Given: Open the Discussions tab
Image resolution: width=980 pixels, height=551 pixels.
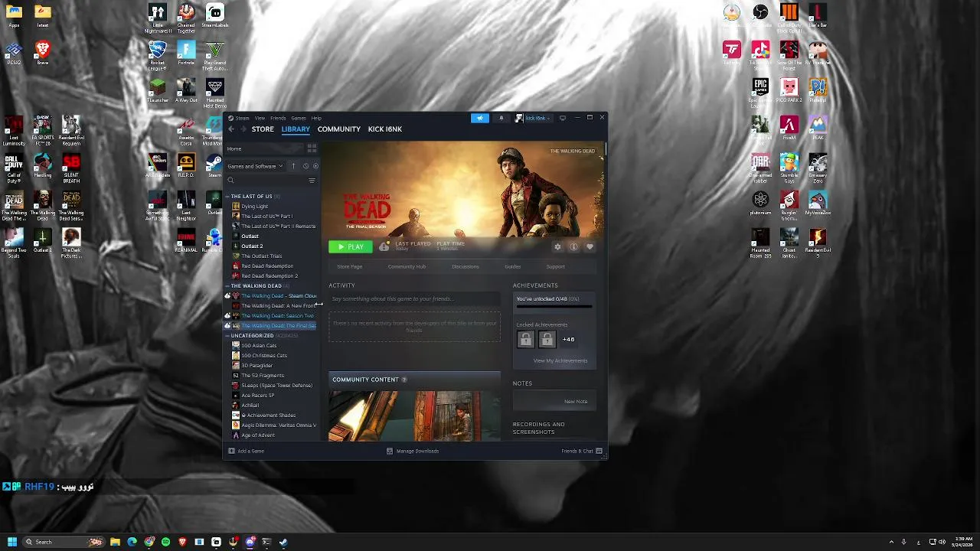Looking at the screenshot, I should click(465, 266).
